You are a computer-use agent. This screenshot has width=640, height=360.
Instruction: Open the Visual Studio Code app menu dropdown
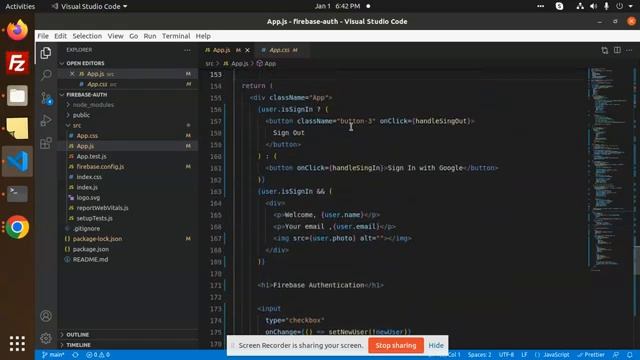pyautogui.click(x=89, y=6)
